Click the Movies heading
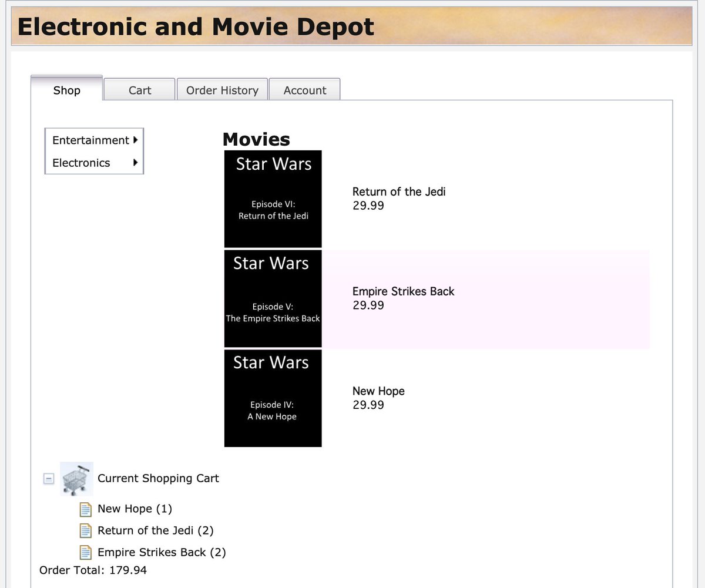Image resolution: width=705 pixels, height=588 pixels. tap(256, 139)
